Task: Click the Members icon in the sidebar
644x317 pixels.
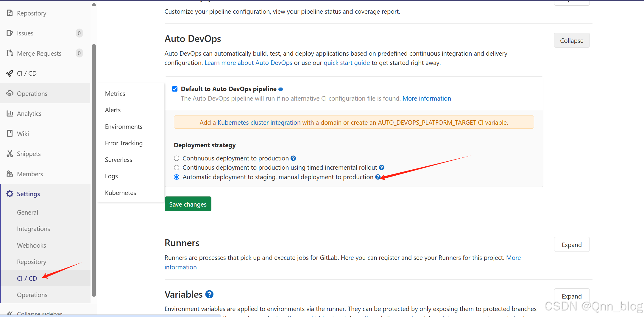Action: coord(10,174)
